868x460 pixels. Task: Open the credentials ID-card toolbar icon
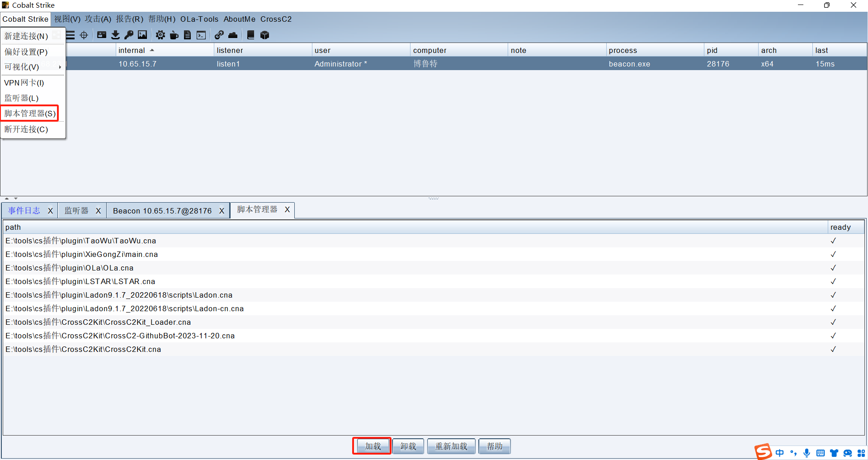102,35
